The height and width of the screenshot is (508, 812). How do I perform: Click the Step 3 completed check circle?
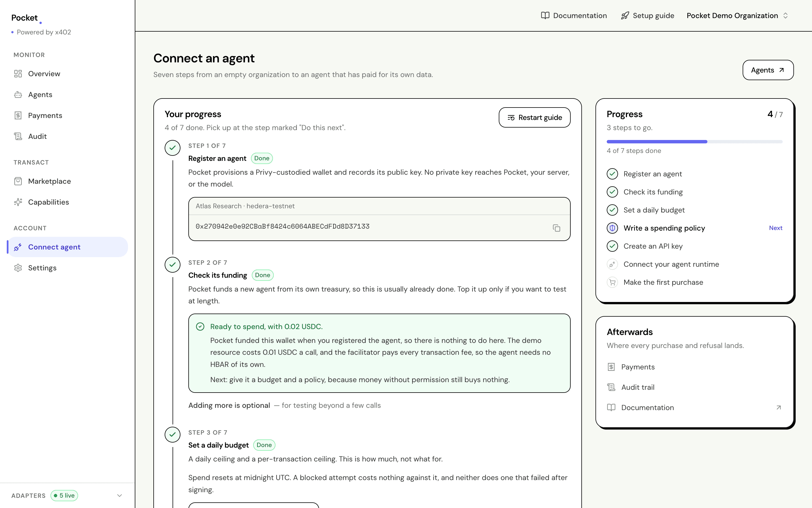point(173,435)
